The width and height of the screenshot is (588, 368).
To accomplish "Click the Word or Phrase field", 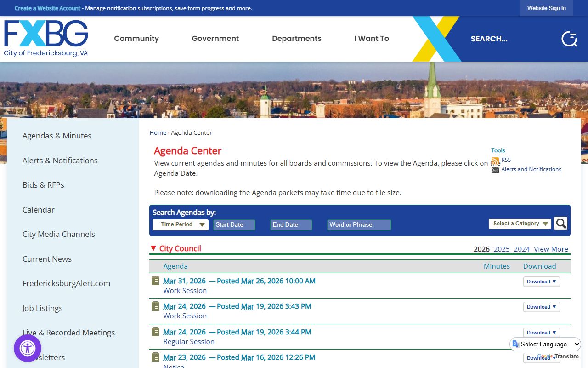I will [359, 225].
